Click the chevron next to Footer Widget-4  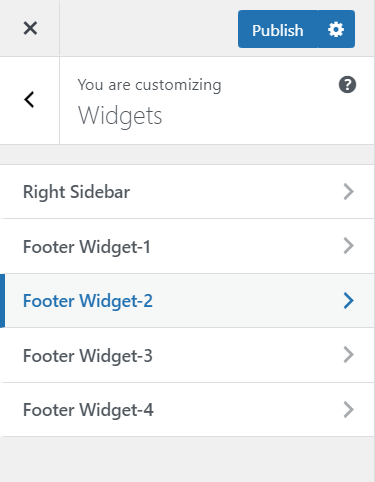click(348, 410)
